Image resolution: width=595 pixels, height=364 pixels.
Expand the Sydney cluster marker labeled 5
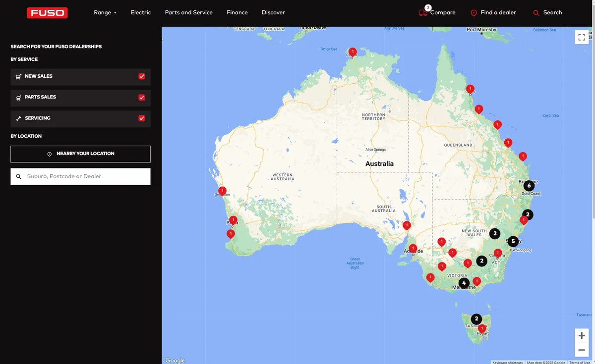pyautogui.click(x=513, y=241)
